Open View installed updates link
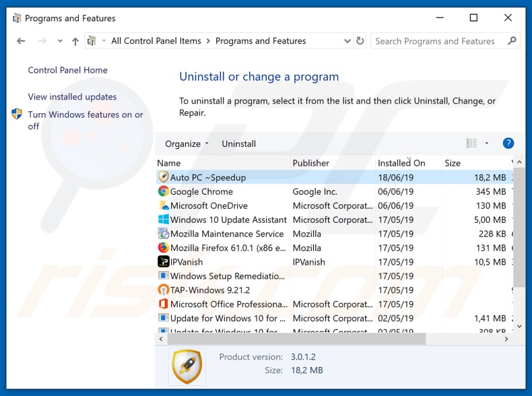 [72, 97]
